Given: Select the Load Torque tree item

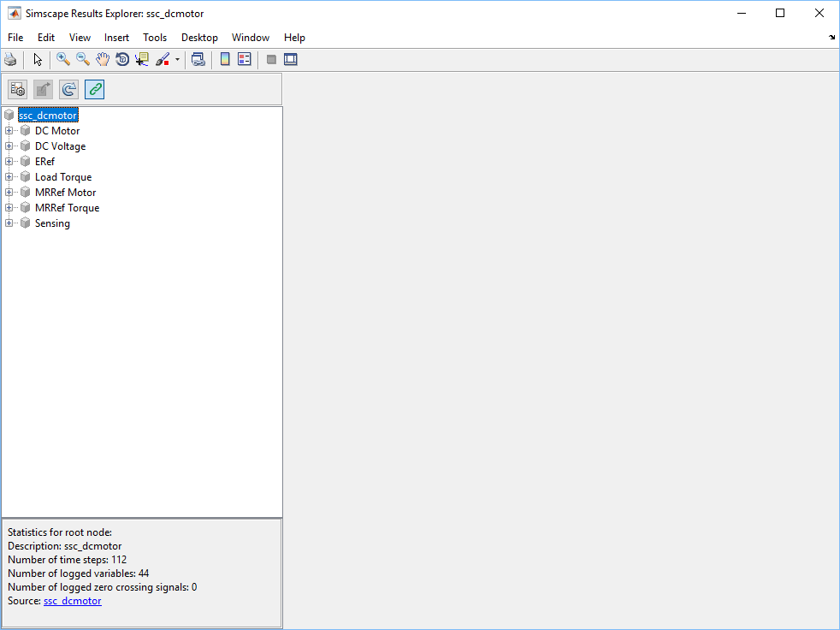Looking at the screenshot, I should tap(63, 177).
